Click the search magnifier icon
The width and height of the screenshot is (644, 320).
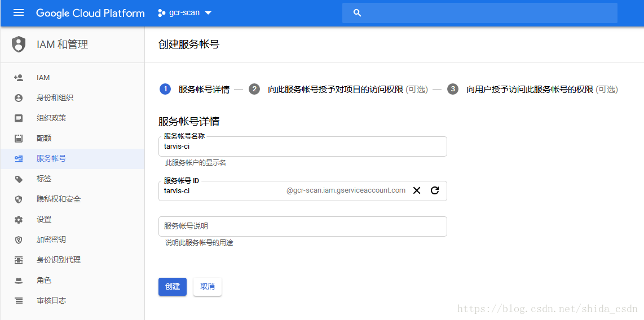[358, 13]
